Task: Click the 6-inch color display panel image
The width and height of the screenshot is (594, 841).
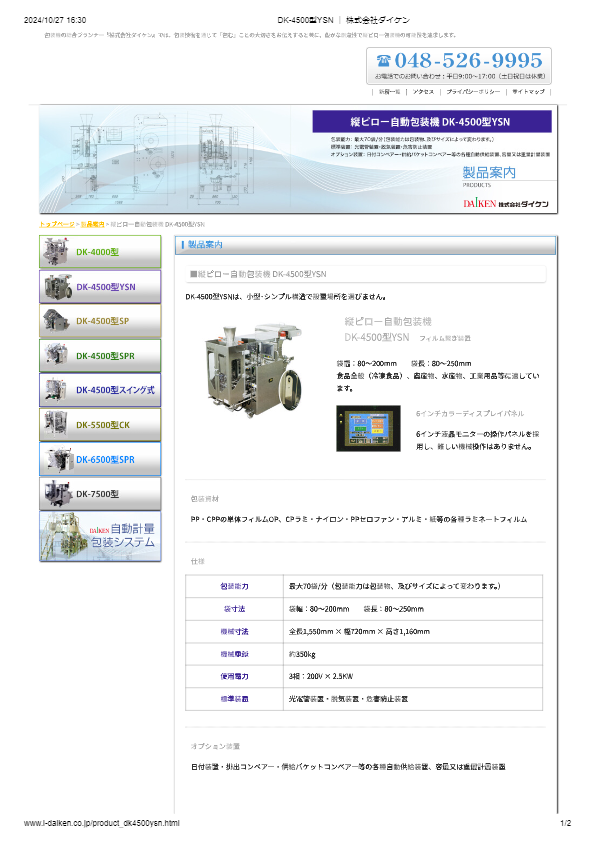Action: tap(369, 428)
